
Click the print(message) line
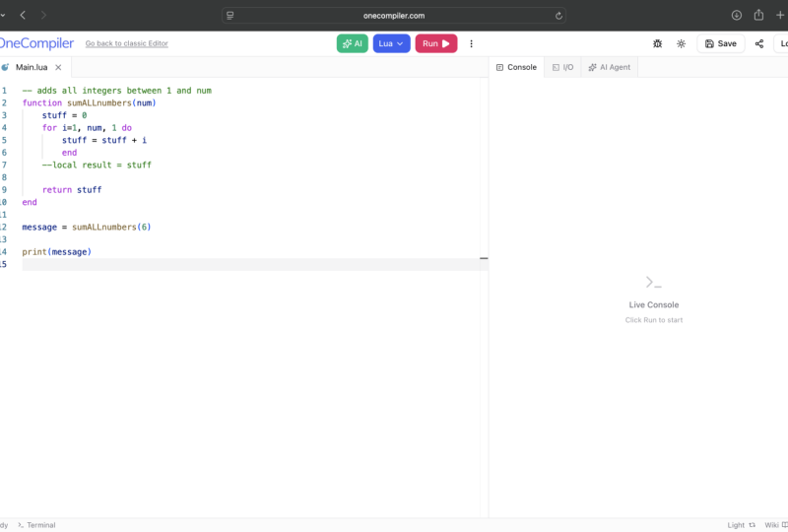click(57, 252)
